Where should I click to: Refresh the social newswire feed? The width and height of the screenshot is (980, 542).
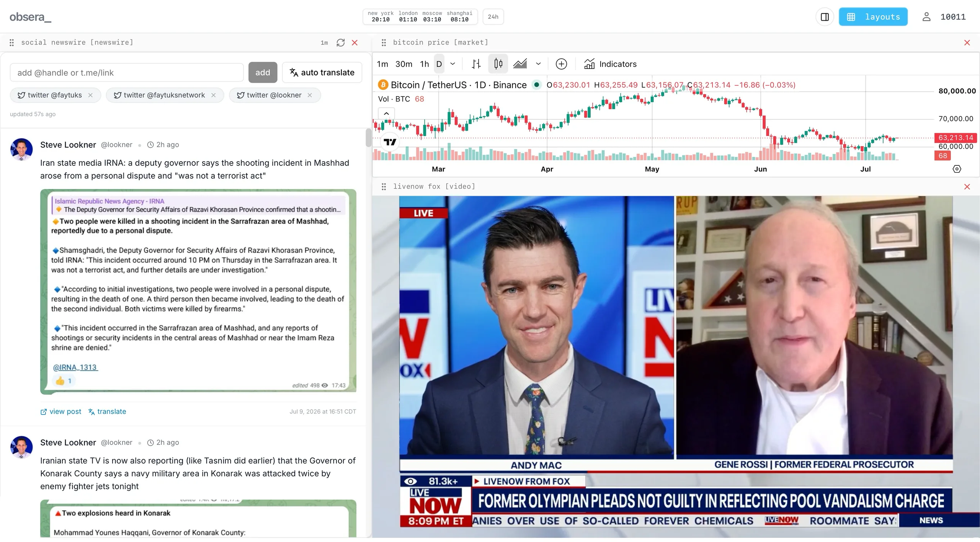[340, 42]
